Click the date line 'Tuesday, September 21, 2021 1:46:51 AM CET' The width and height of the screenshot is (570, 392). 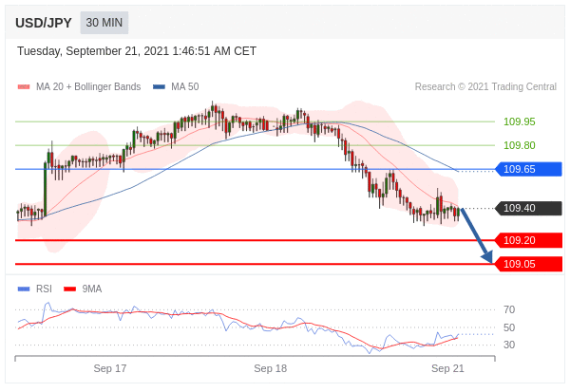(137, 51)
